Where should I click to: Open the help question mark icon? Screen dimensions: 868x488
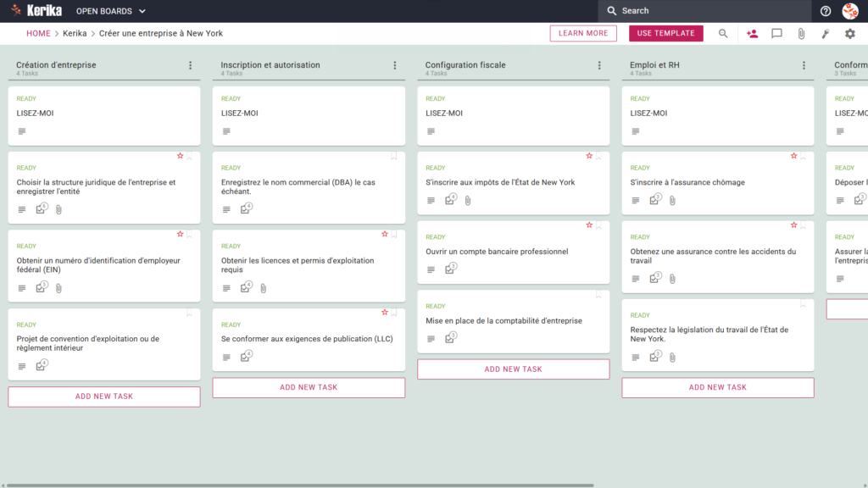point(826,10)
